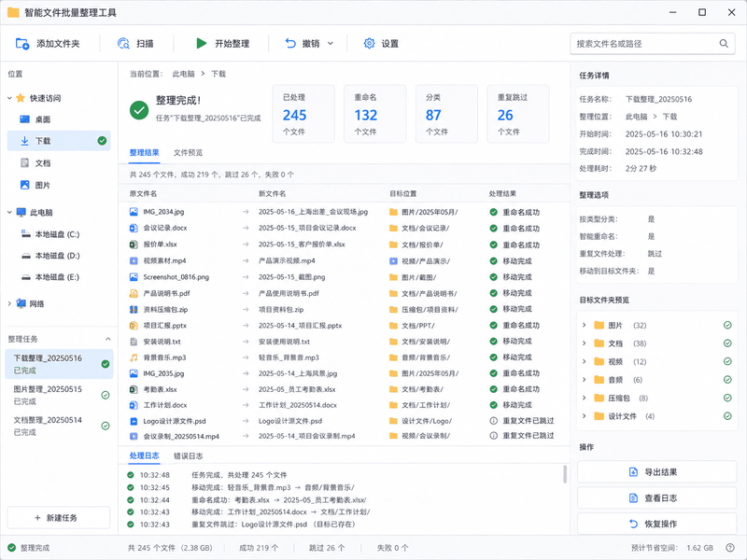The image size is (747, 560).
Task: Click the 重命名 132 statistics card
Action: tap(375, 114)
